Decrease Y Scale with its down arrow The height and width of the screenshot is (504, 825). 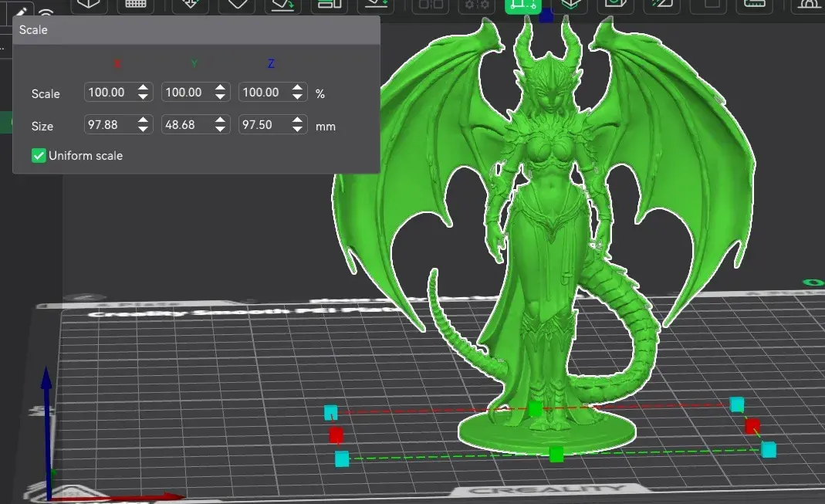(221, 96)
